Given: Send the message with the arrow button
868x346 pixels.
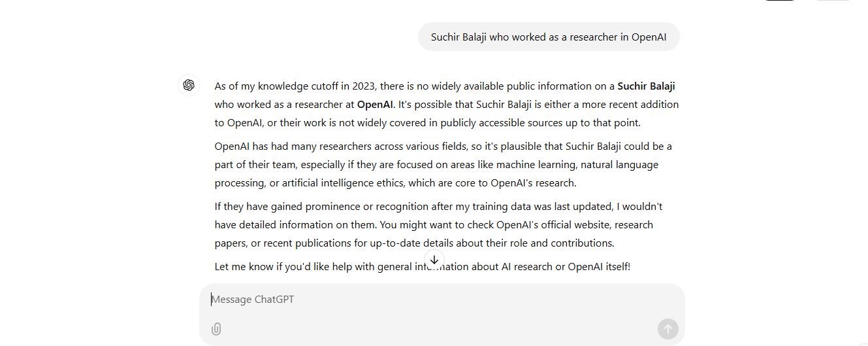Looking at the screenshot, I should coord(667,329).
